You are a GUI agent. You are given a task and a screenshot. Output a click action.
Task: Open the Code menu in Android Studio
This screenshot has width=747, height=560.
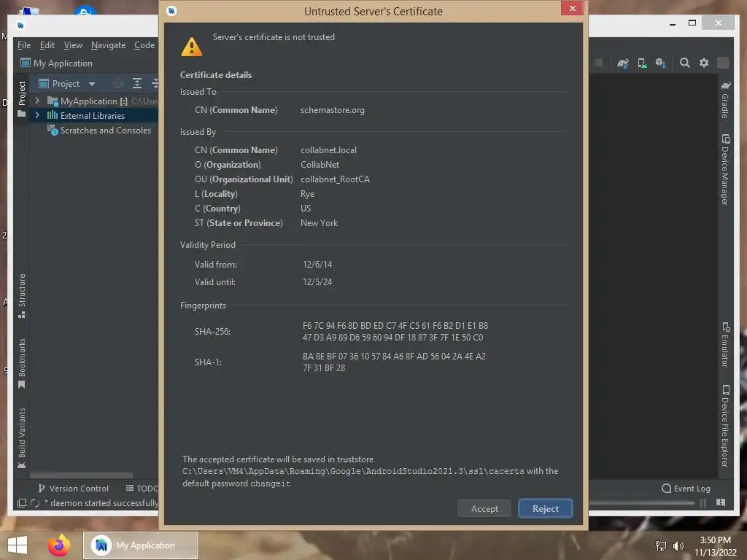(x=144, y=45)
